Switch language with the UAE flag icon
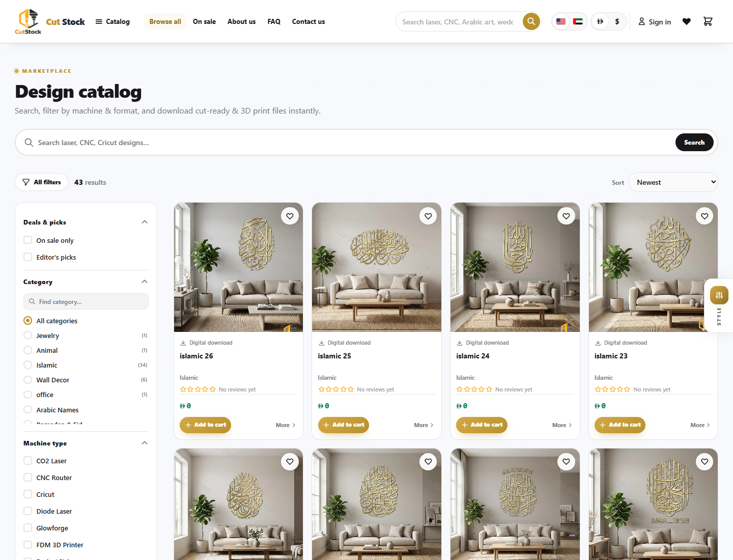 pos(578,21)
